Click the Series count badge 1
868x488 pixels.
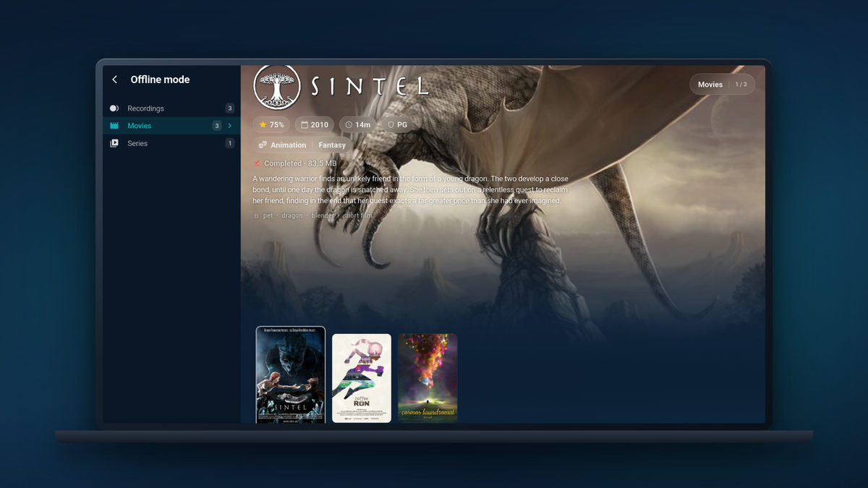coord(230,143)
